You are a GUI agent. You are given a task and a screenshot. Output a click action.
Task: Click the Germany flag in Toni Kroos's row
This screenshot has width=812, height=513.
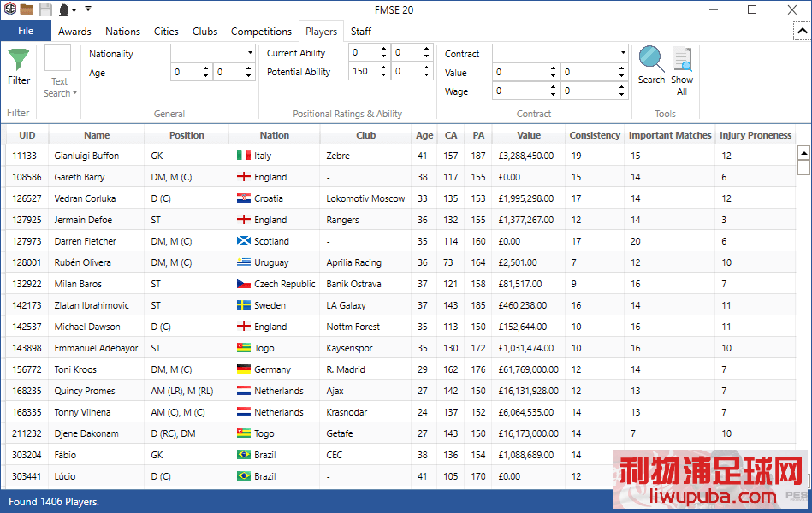click(244, 369)
